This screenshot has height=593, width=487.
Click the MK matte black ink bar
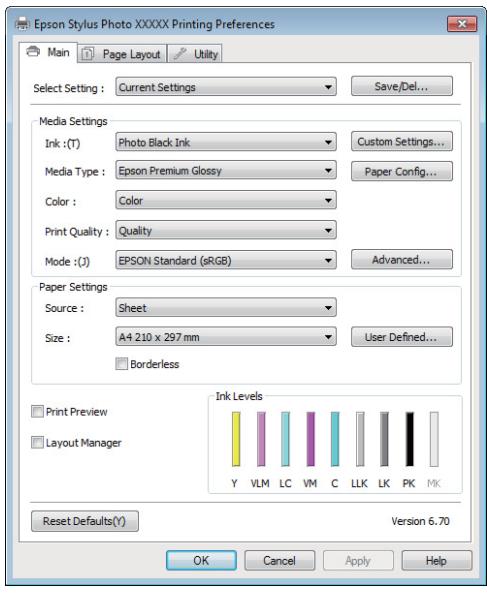pos(434,439)
